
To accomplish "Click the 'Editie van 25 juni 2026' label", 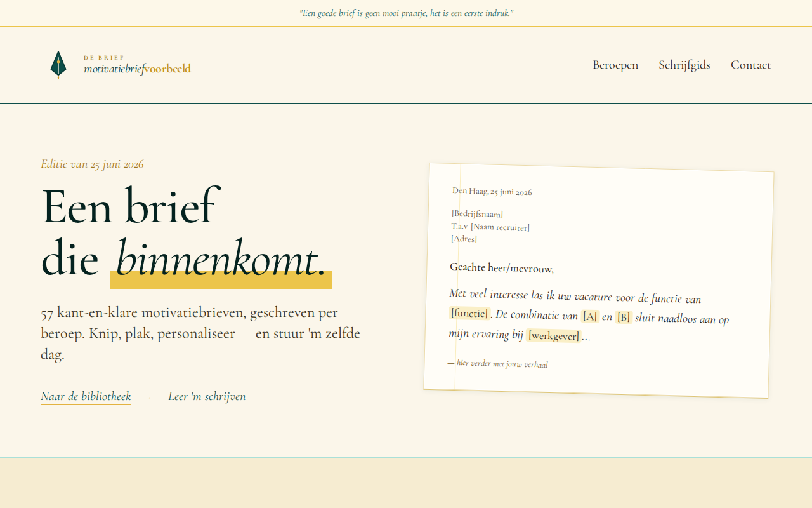I will [93, 164].
